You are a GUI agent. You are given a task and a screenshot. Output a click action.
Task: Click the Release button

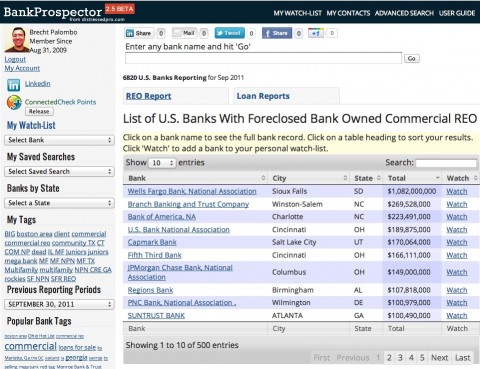pos(39,111)
